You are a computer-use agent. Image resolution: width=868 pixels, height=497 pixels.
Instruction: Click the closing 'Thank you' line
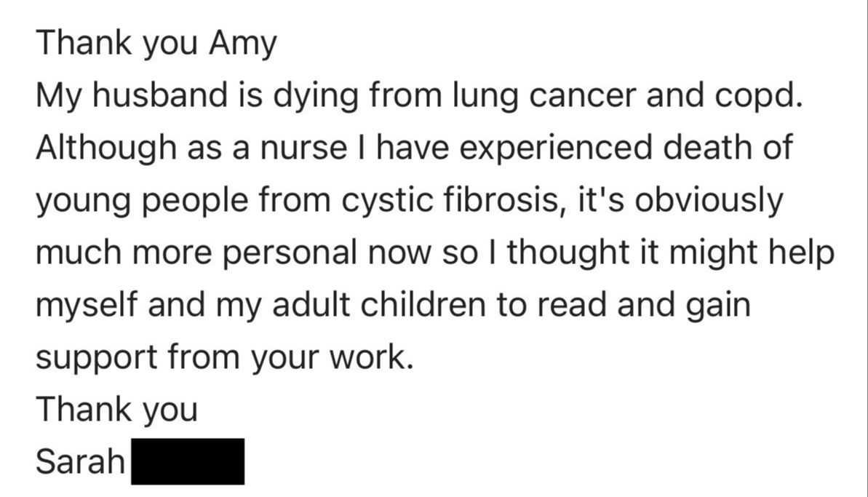116,409
